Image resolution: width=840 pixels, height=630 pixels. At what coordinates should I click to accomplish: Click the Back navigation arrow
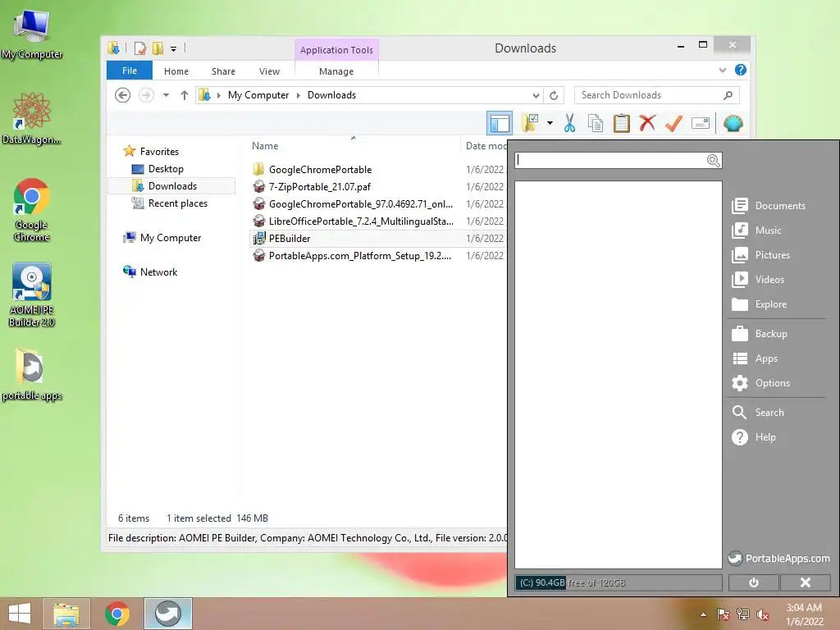(x=123, y=95)
